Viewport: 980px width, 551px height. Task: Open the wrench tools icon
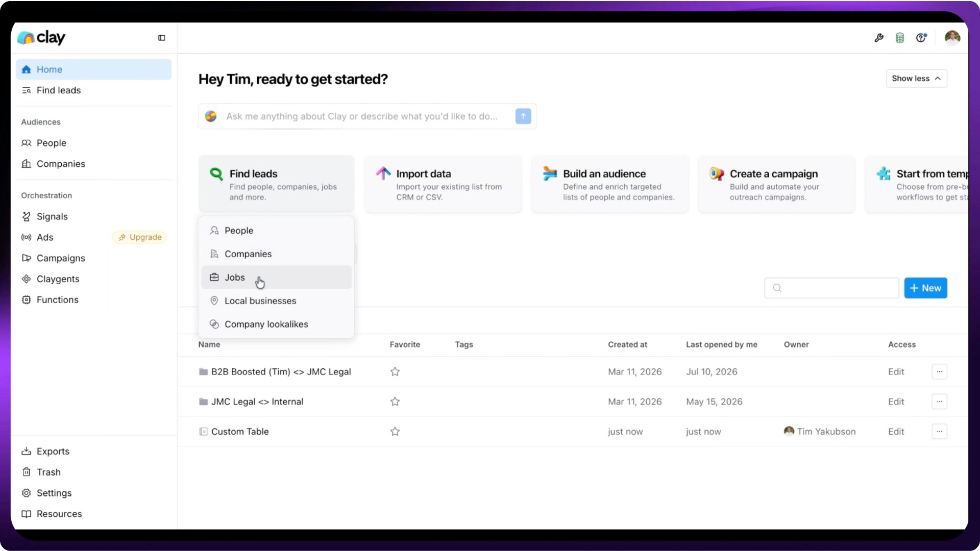tap(879, 38)
